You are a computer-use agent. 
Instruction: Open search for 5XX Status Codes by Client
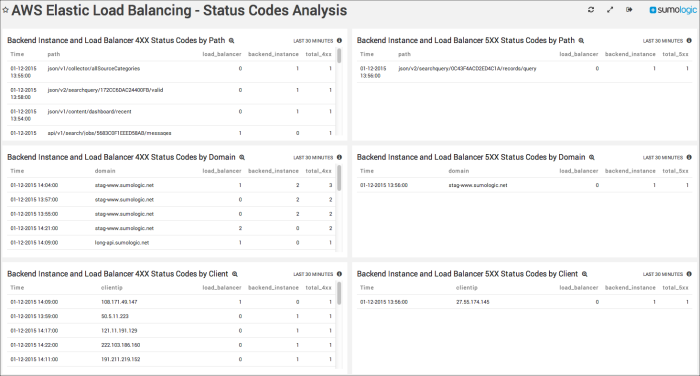coord(584,274)
